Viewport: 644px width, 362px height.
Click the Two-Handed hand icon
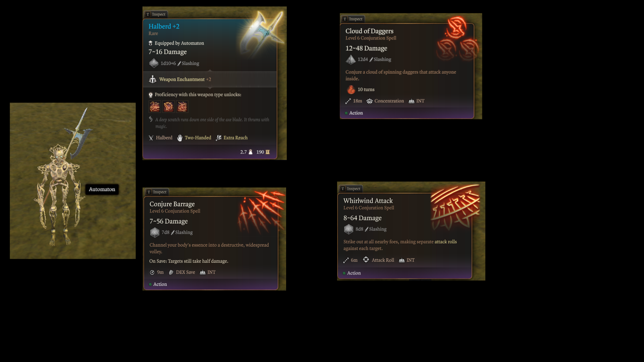click(180, 138)
